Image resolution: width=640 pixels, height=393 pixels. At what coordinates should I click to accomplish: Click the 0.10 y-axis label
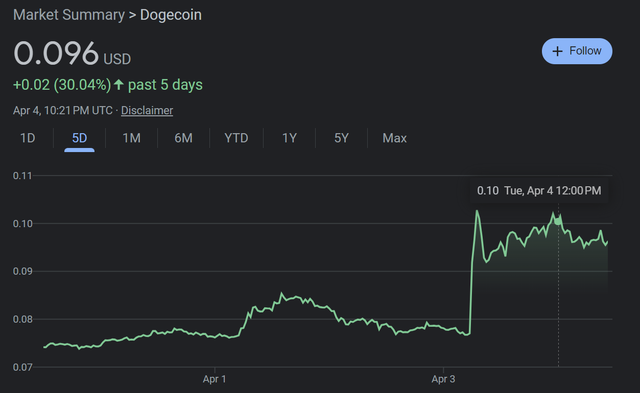(x=22, y=224)
